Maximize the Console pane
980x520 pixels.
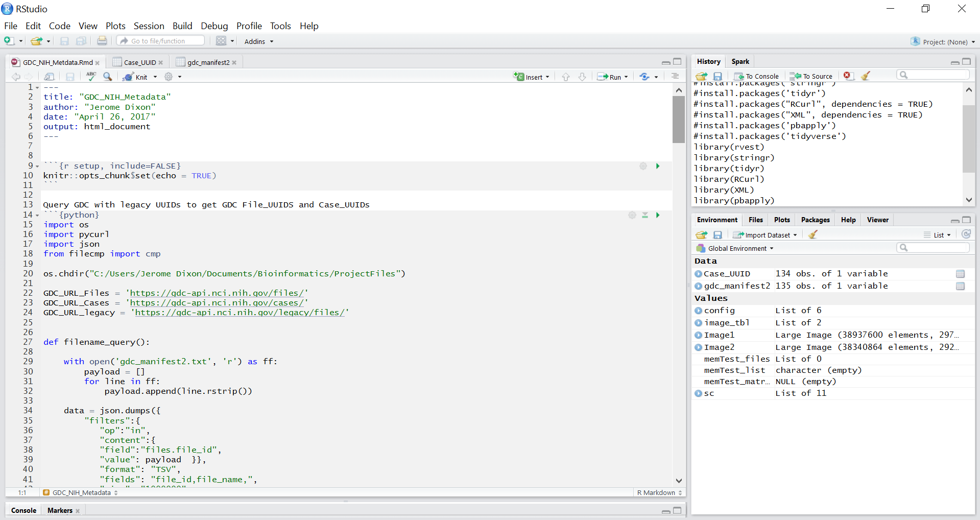(x=677, y=510)
